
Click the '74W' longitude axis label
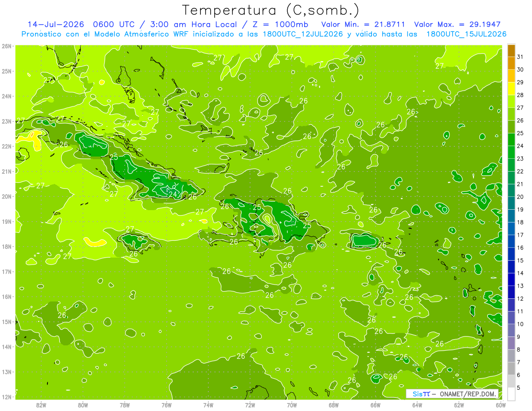208,405
